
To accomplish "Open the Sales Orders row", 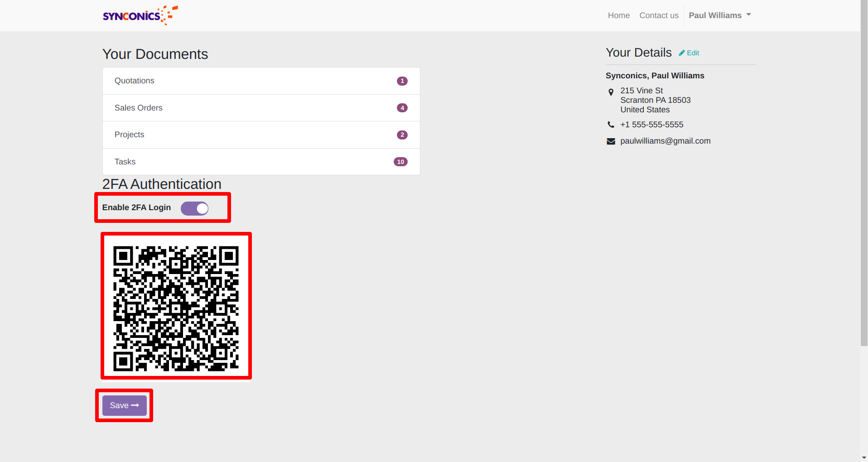I will click(139, 108).
